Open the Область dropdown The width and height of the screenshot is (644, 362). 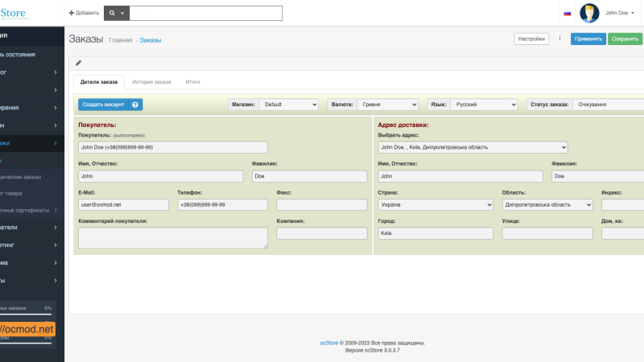tap(547, 205)
